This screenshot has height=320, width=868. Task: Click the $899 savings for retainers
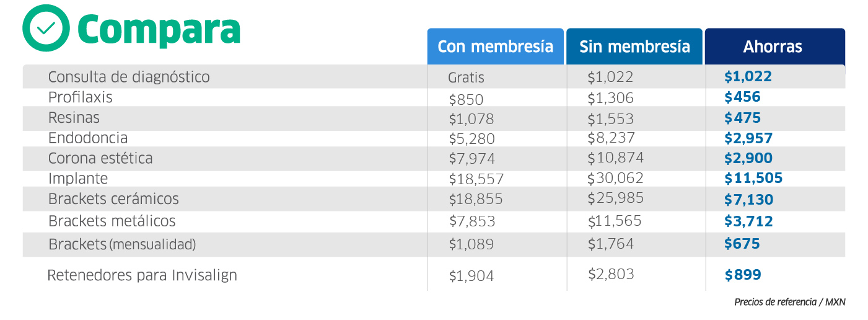coord(743,275)
